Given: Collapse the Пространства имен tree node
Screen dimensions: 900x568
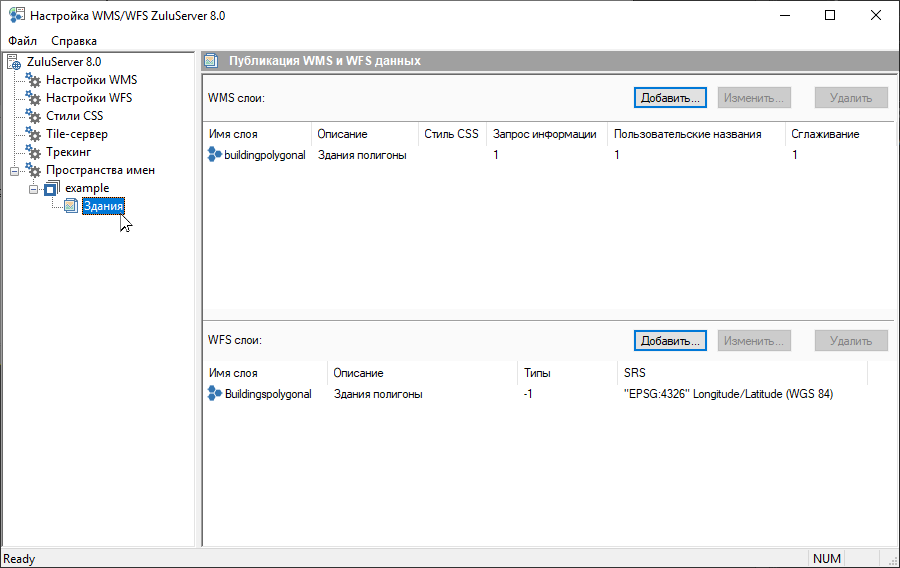Looking at the screenshot, I should pyautogui.click(x=15, y=170).
